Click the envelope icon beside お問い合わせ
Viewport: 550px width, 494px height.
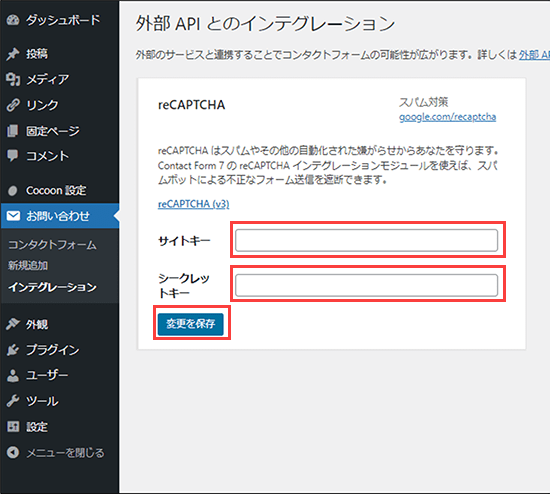[x=13, y=216]
